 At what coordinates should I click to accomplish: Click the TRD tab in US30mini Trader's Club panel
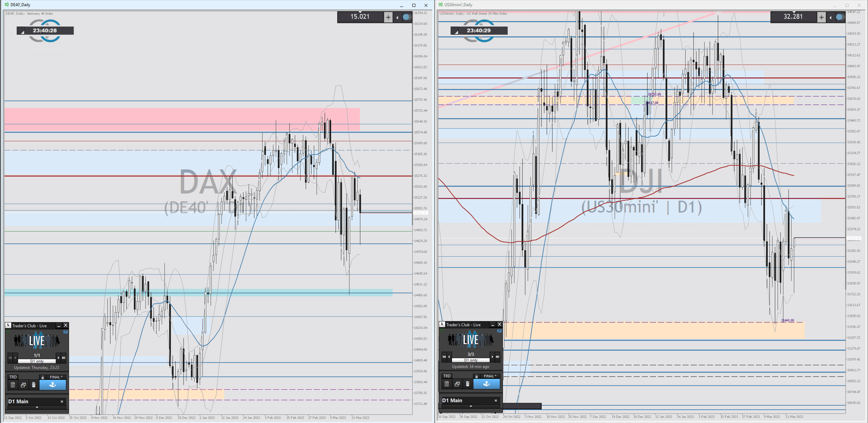(447, 376)
